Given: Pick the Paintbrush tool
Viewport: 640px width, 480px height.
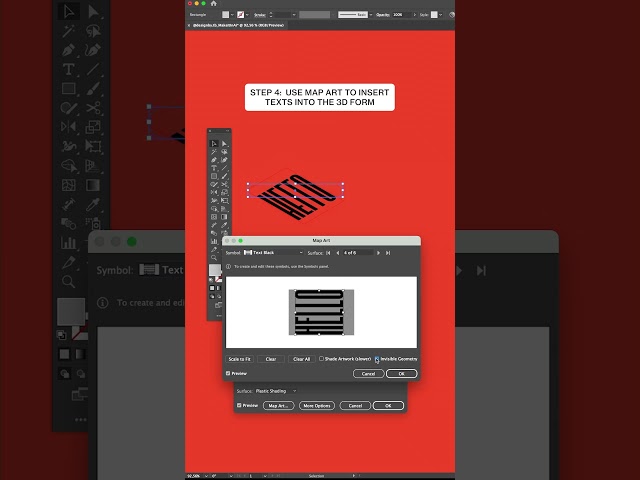Looking at the screenshot, I should 224,176.
